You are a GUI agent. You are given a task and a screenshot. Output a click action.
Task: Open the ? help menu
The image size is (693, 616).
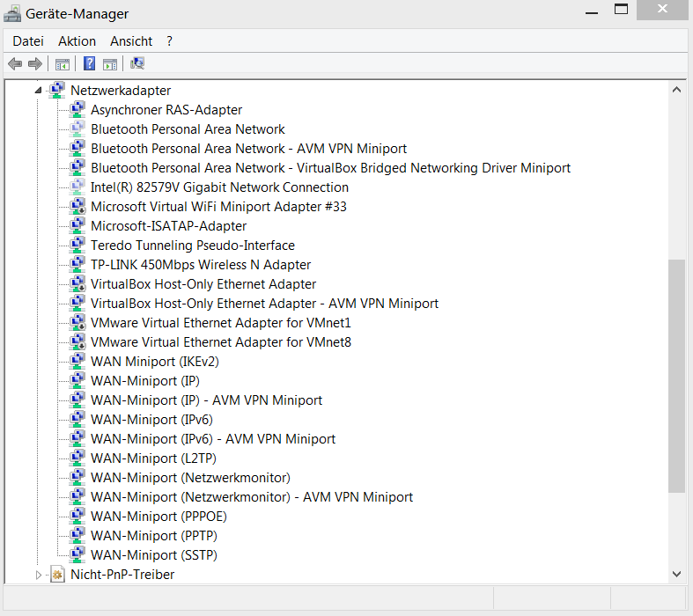click(169, 41)
